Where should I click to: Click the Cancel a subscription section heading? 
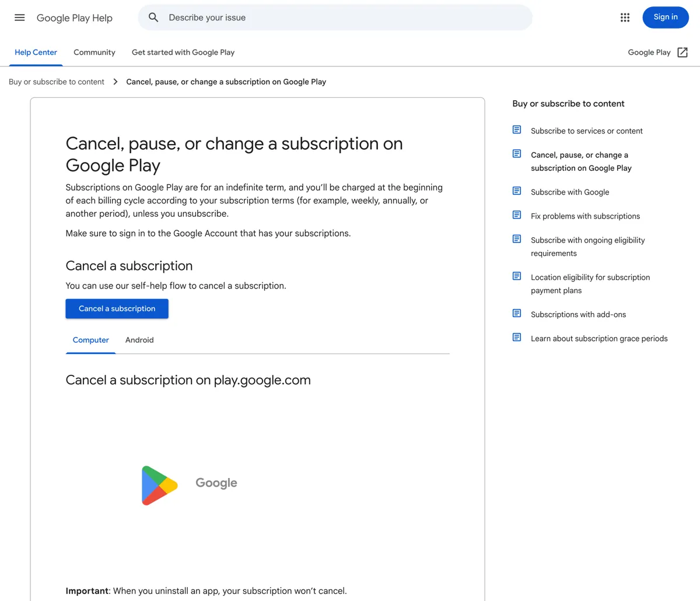pyautogui.click(x=129, y=266)
